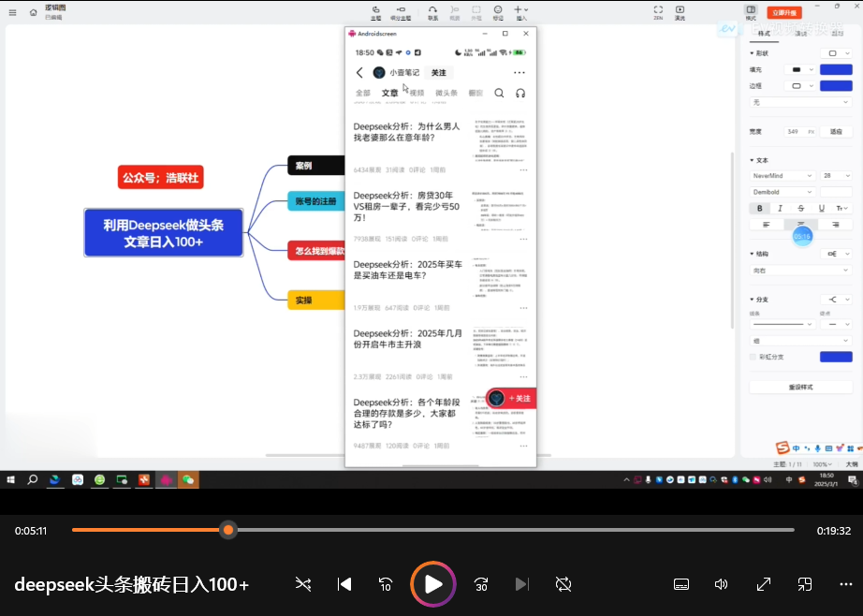Viewport: 863px width, 616px height.
Task: Open the XMind hamburger menu
Action: 13,12
